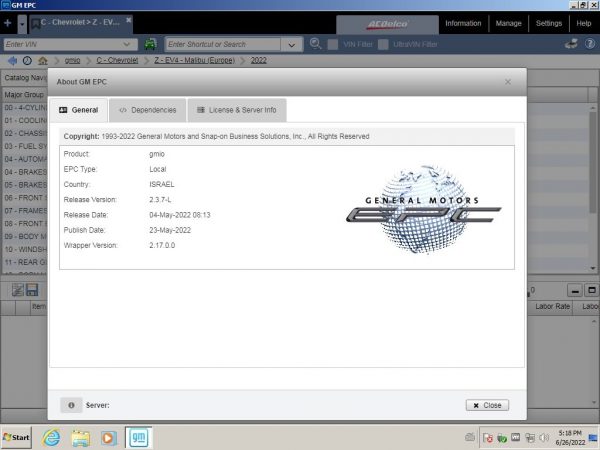Open the Help menu
600x450 pixels.
[584, 23]
